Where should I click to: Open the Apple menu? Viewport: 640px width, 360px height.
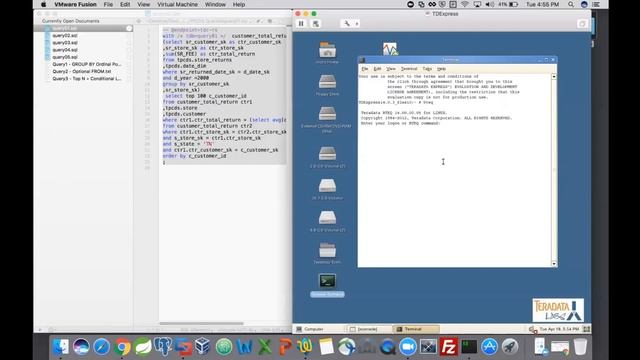tap(44, 4)
